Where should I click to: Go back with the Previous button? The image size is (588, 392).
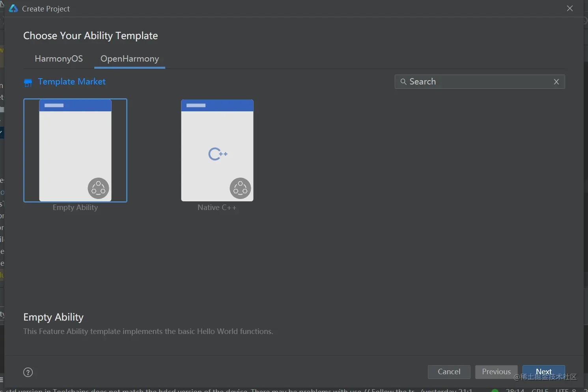pos(497,372)
